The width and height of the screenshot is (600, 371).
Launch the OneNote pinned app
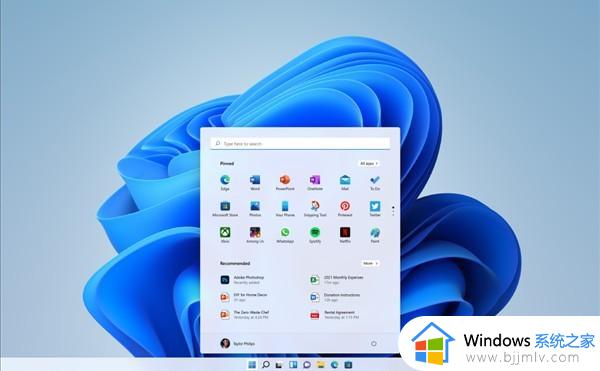(x=315, y=182)
